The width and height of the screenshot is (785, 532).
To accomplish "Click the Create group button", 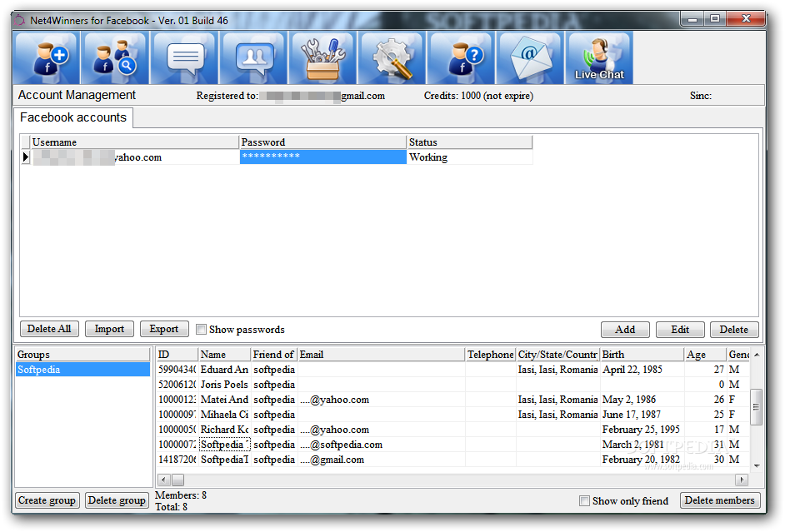I will tap(47, 500).
